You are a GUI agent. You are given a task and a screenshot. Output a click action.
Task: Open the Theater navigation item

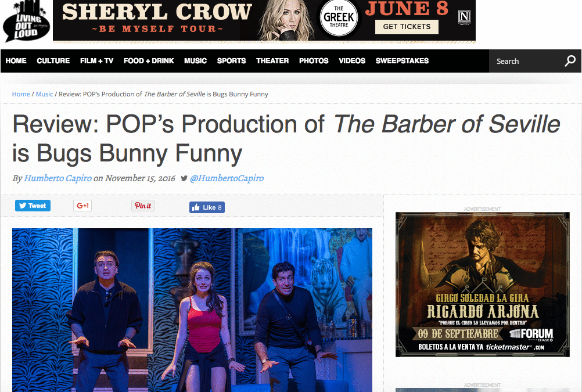pos(272,61)
